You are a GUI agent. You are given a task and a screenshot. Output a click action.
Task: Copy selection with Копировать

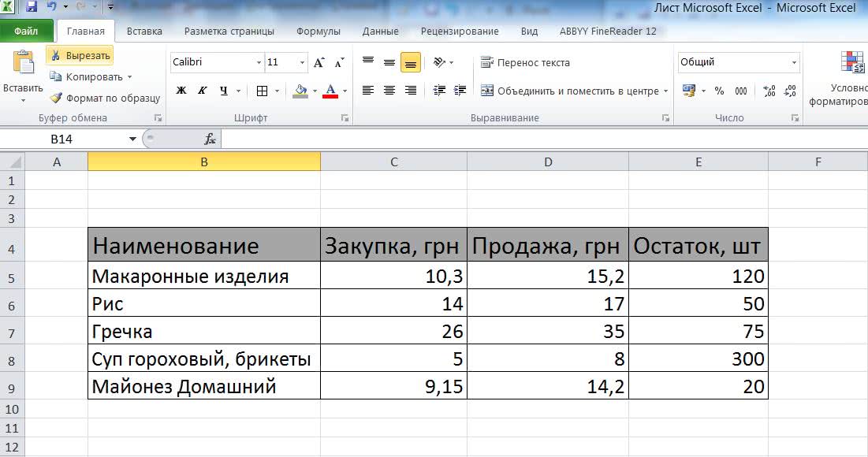(86, 77)
